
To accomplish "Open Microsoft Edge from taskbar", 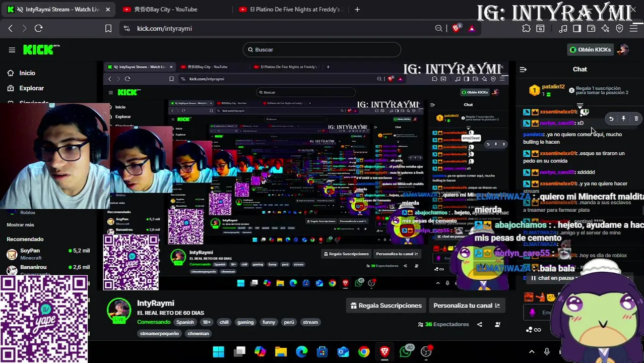I will point(301,352).
